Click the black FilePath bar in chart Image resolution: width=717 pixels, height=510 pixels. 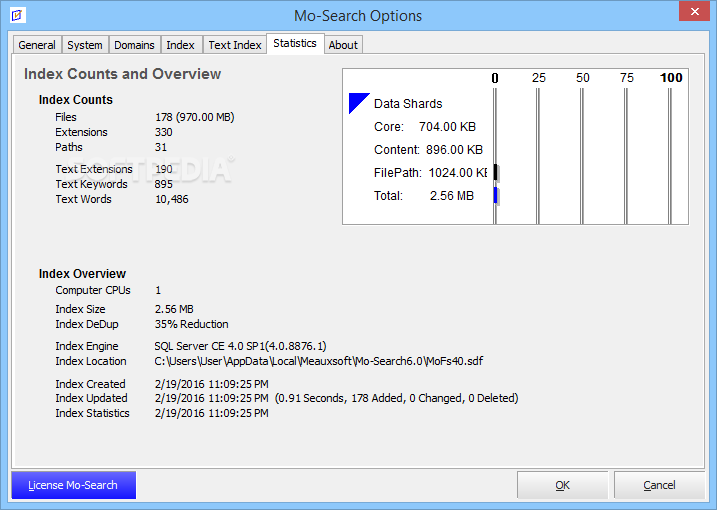click(496, 173)
